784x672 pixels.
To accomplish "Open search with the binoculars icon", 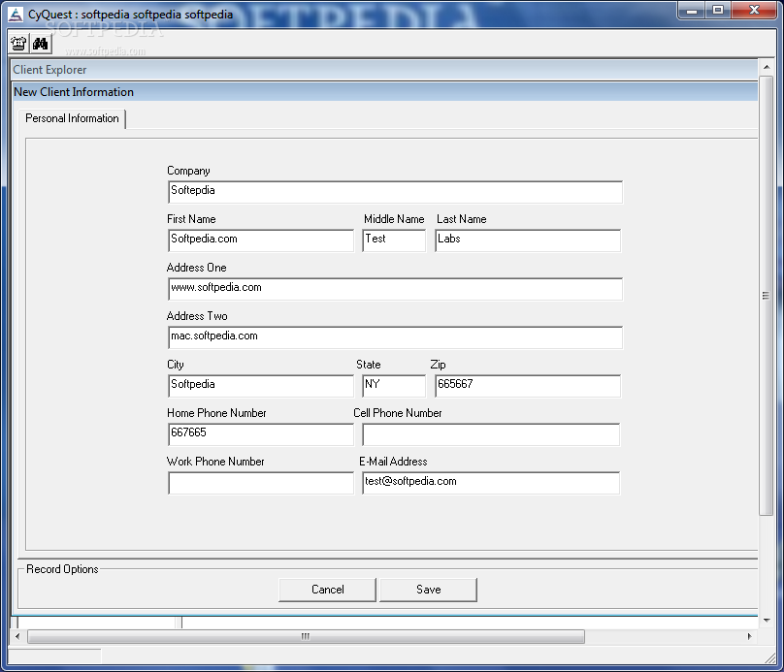I will pyautogui.click(x=40, y=44).
